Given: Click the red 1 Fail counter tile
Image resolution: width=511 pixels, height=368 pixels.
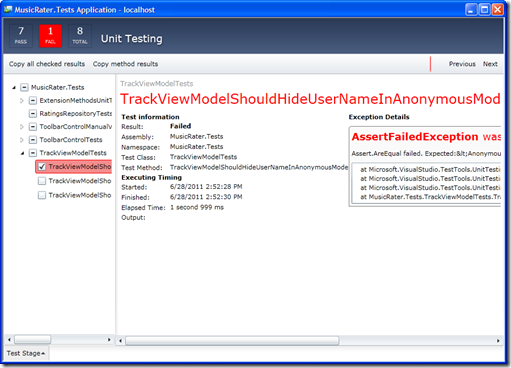Looking at the screenshot, I should [50, 36].
